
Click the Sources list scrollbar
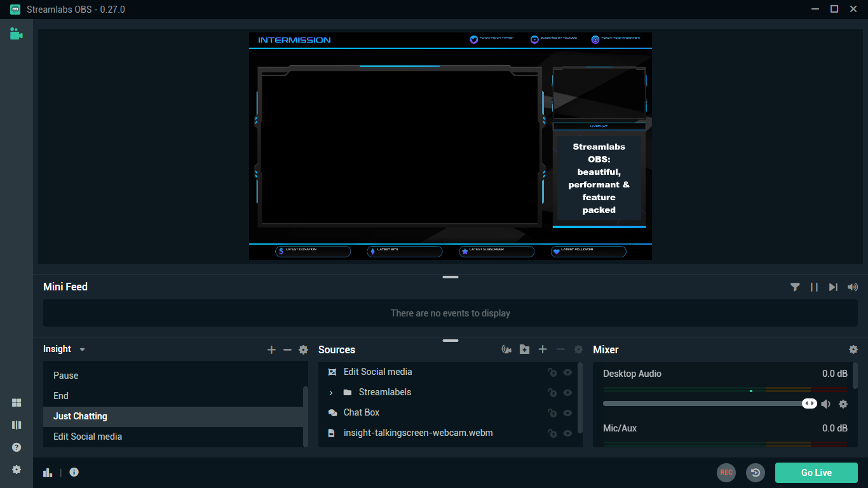(x=580, y=398)
